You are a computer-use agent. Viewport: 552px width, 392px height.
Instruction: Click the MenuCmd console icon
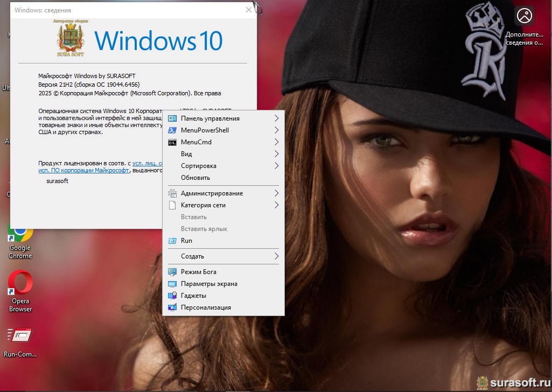[172, 142]
